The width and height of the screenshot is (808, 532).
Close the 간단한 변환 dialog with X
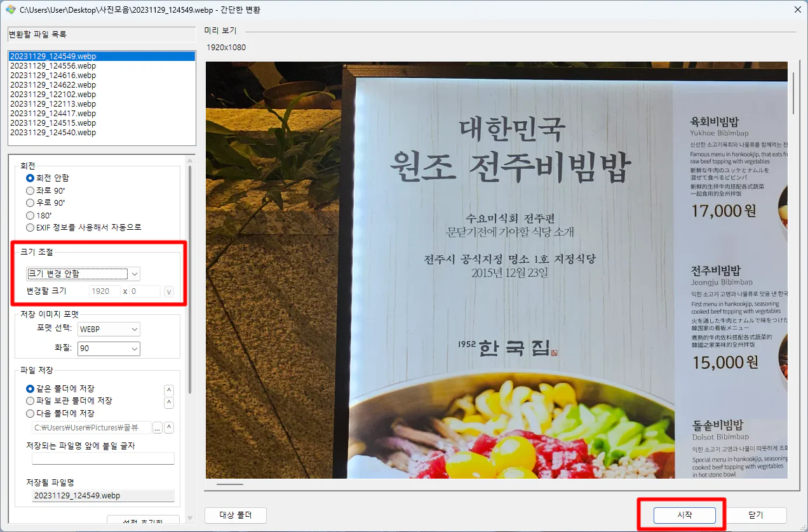[x=797, y=10]
